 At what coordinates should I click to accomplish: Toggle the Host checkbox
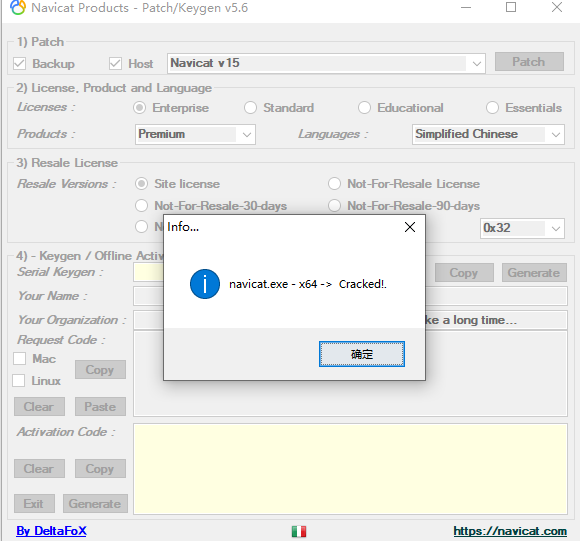tap(115, 64)
